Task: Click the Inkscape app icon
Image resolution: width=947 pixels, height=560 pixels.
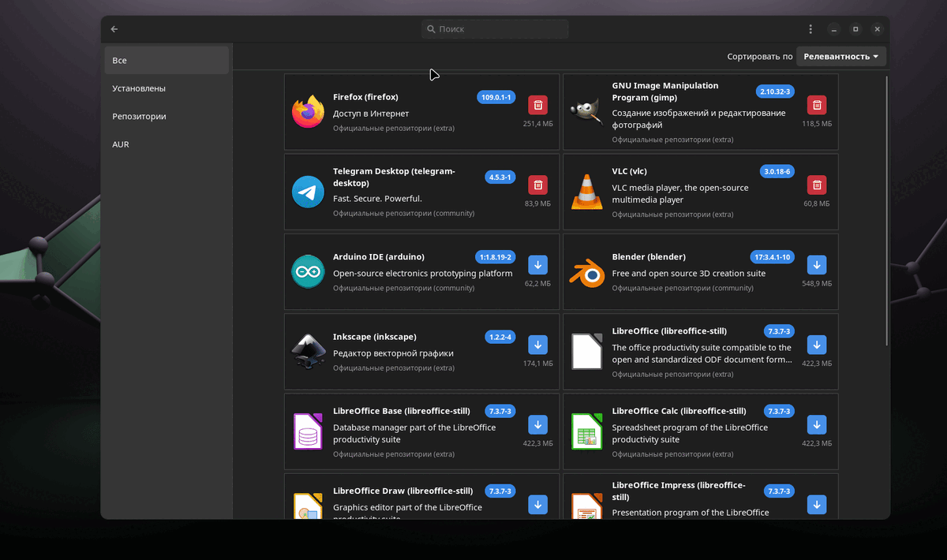Action: click(x=308, y=351)
